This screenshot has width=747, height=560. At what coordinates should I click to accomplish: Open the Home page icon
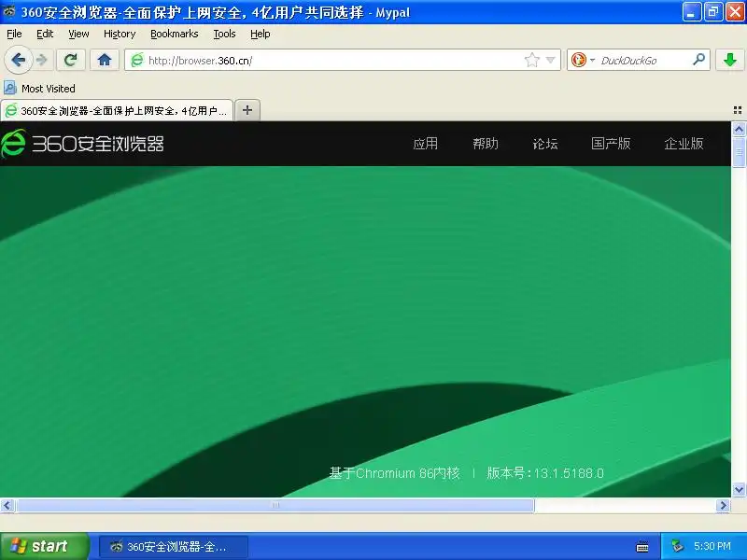click(x=105, y=60)
